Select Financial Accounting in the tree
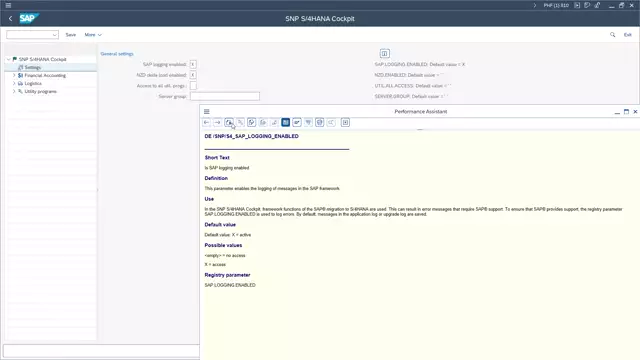Screen dimensions: 640x360 45,76
